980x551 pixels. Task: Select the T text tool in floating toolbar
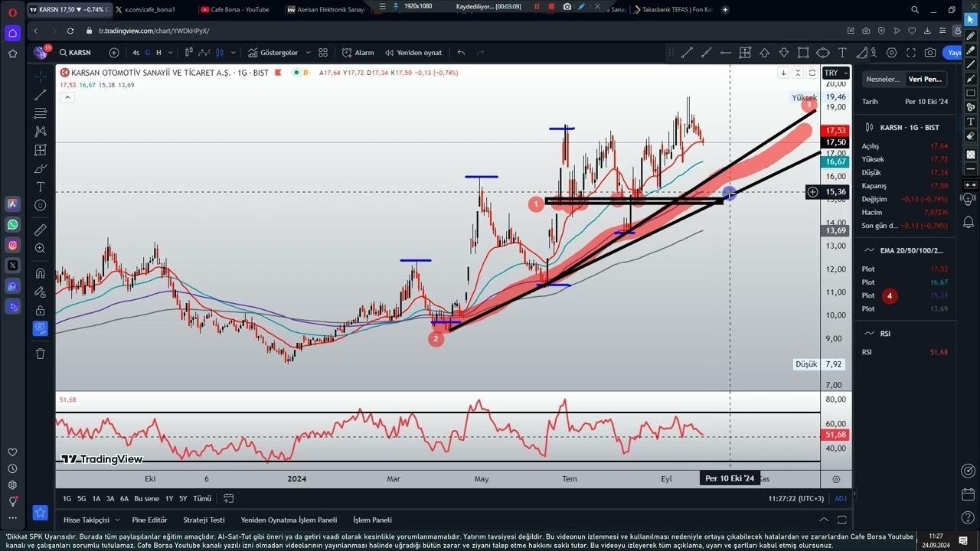842,53
